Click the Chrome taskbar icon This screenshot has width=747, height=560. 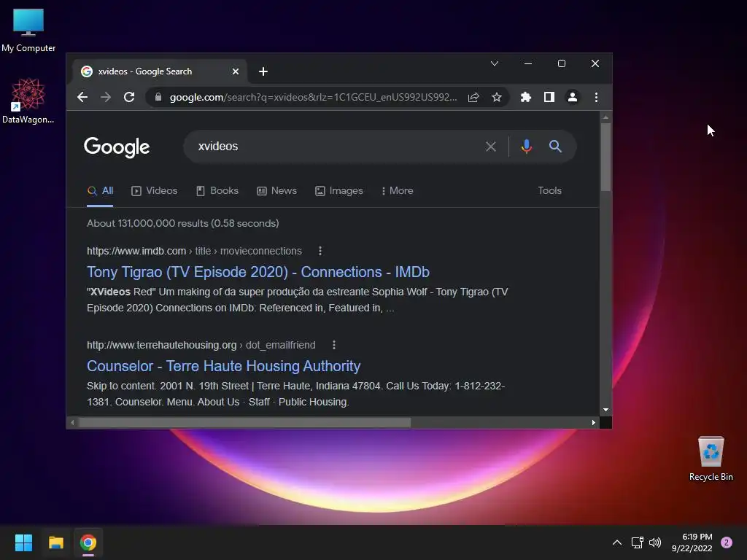[x=88, y=542]
